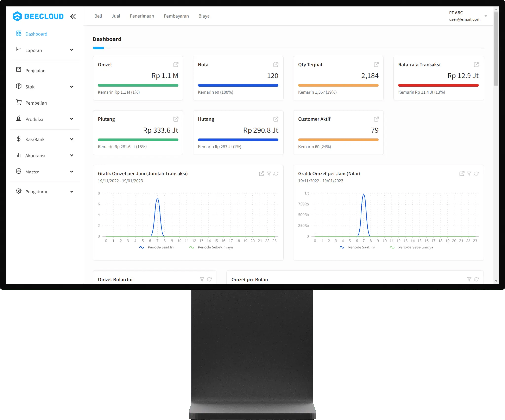
Task: Click Pembelian link in sidebar
Action: 36,103
